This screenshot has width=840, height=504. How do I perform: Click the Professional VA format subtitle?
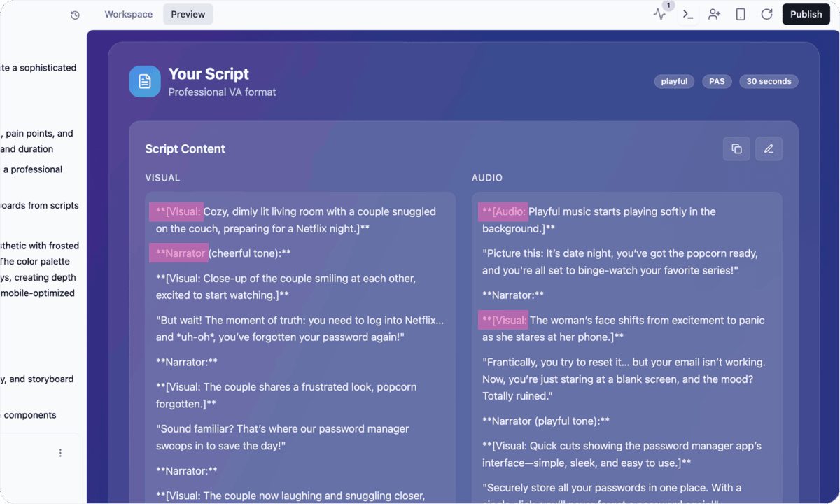tap(222, 92)
